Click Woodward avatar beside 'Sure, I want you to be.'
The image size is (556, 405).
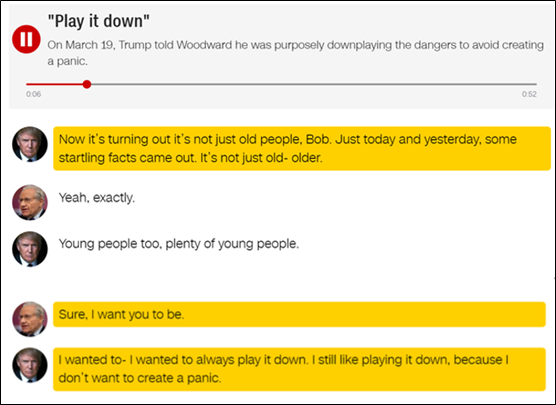pyautogui.click(x=30, y=319)
